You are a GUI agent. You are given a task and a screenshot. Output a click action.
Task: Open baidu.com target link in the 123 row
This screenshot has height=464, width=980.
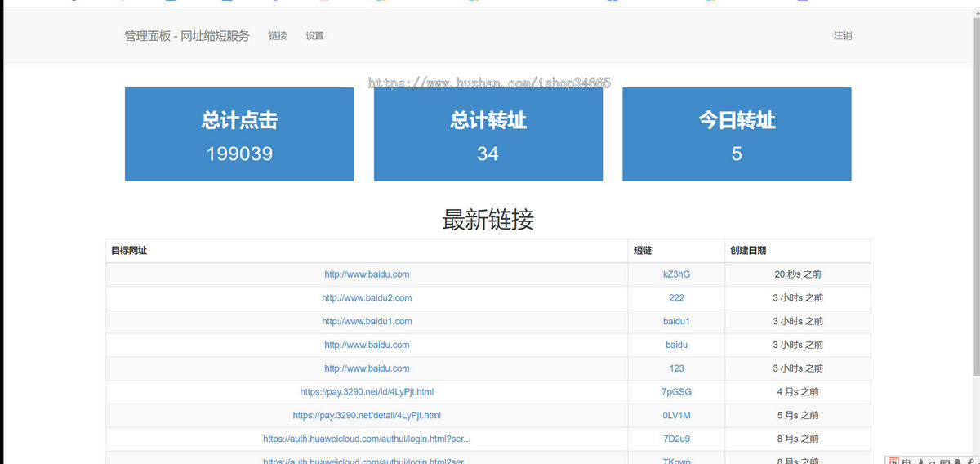pyautogui.click(x=367, y=368)
